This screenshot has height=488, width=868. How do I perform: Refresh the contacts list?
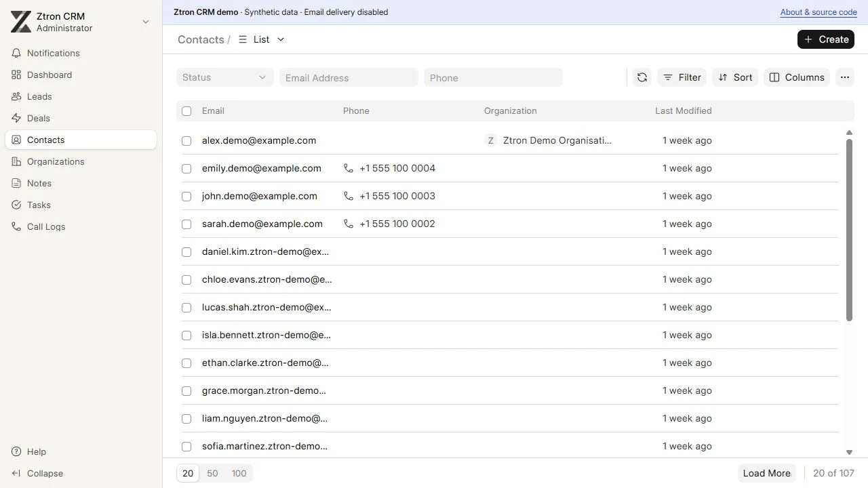(642, 77)
